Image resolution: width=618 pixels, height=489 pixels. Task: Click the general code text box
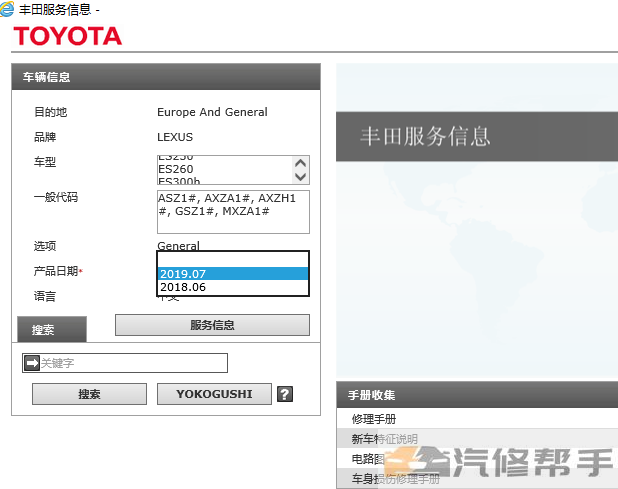click(233, 212)
